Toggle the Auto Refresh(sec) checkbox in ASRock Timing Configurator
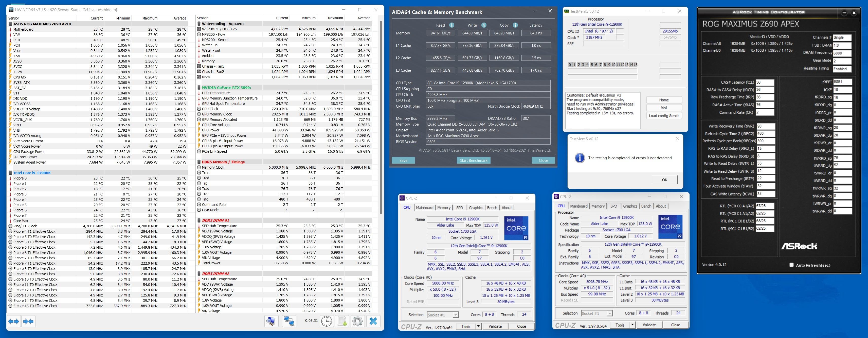The width and height of the screenshot is (868, 338). (791, 265)
